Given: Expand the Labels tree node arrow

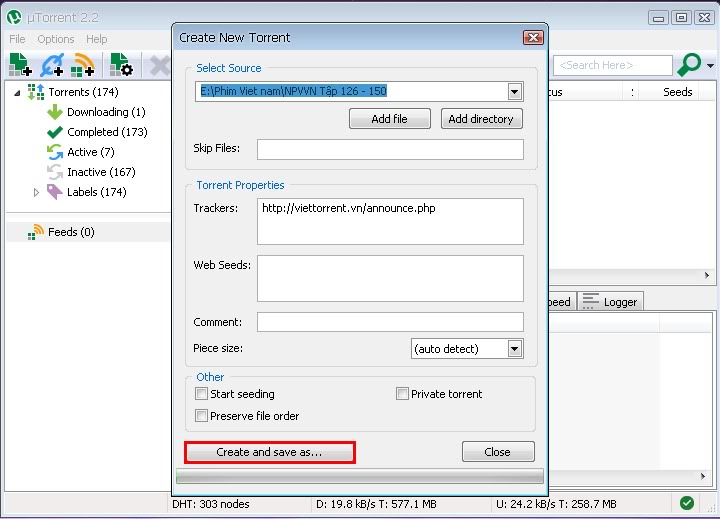Looking at the screenshot, I should tap(36, 192).
